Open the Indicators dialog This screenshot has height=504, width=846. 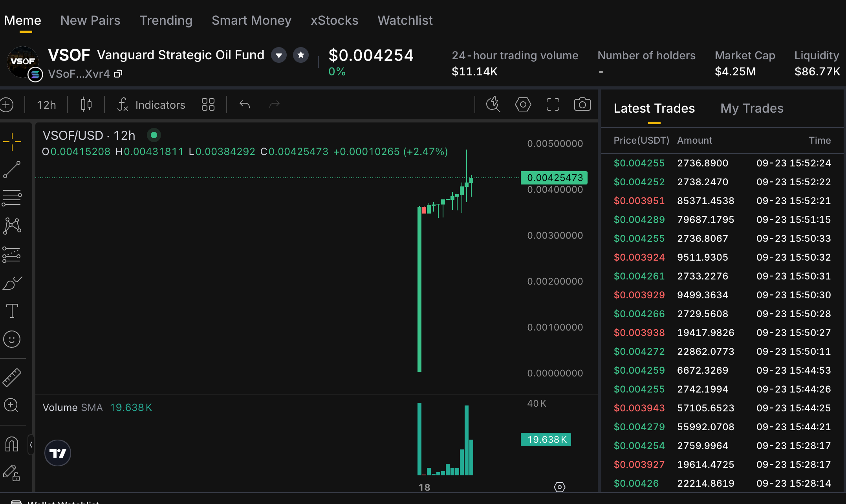[x=152, y=105]
